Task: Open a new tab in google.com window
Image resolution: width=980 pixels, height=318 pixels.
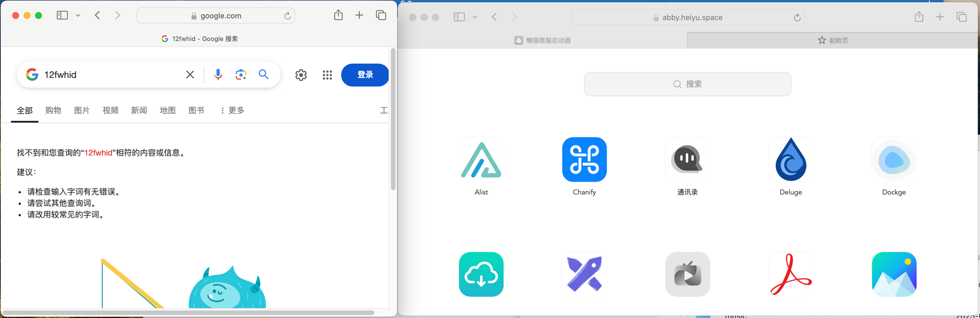Action: tap(359, 15)
